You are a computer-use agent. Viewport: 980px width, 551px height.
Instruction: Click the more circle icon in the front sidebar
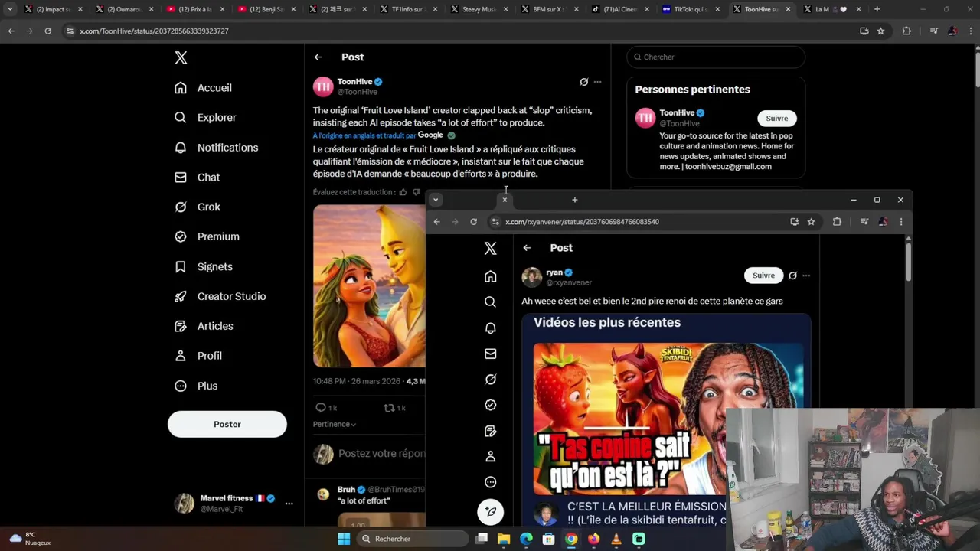(x=491, y=482)
